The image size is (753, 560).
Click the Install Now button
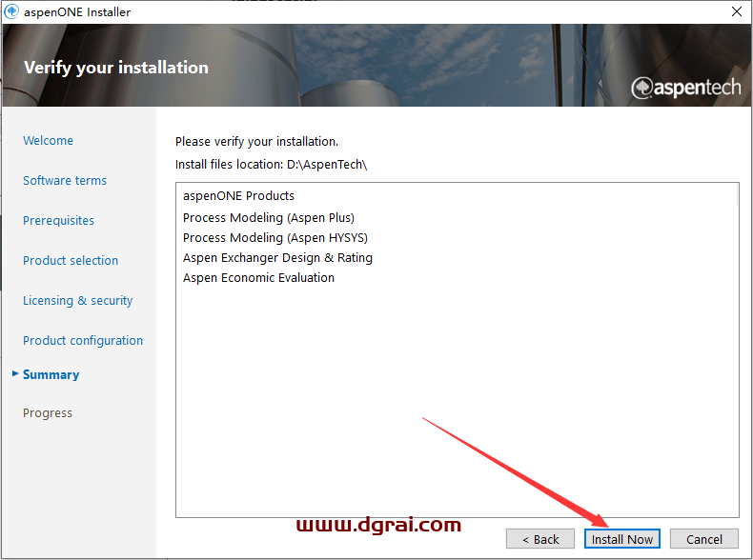pyautogui.click(x=621, y=539)
